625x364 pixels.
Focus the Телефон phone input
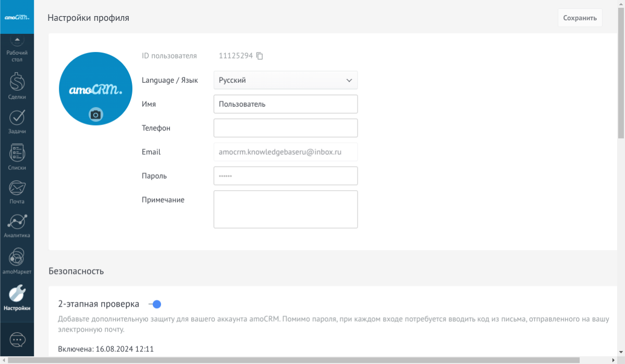click(x=286, y=128)
